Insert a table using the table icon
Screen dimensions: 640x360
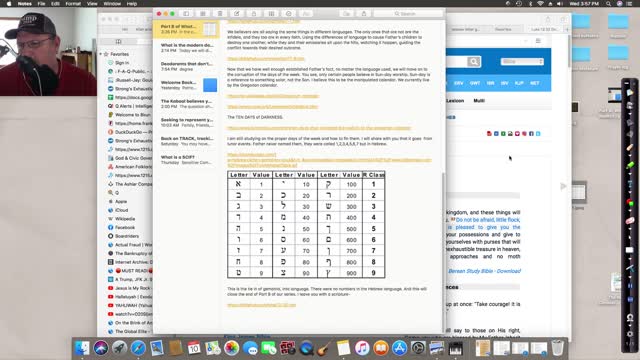tap(271, 13)
